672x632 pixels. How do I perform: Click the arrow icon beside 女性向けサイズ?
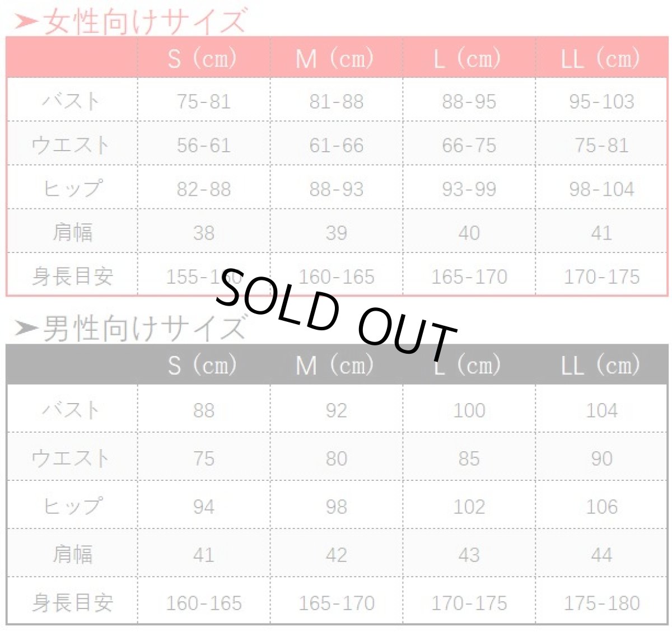click(26, 22)
